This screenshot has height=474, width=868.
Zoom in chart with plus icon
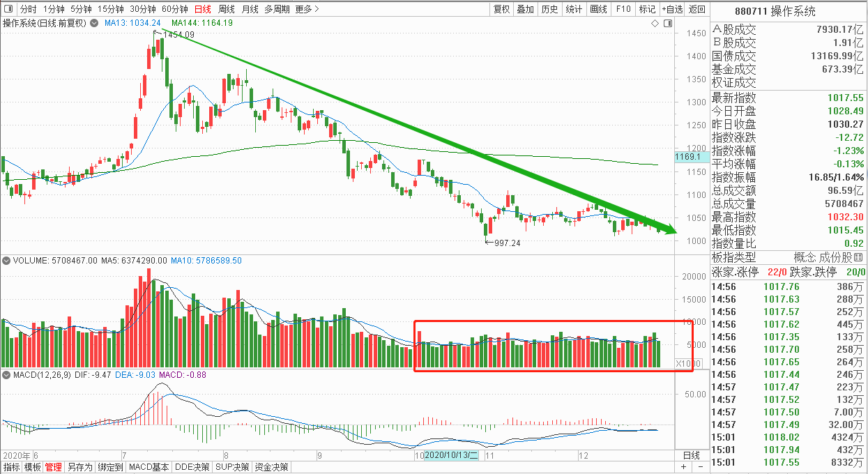pos(683,467)
